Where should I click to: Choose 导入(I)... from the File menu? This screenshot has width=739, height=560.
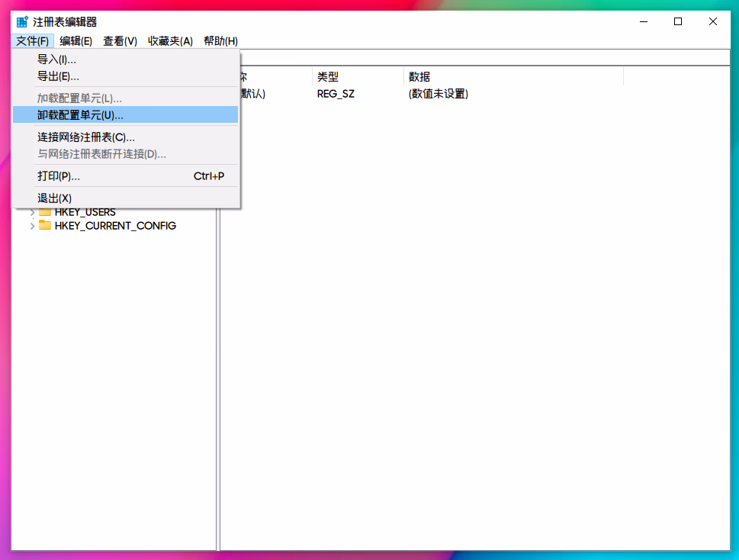click(57, 59)
